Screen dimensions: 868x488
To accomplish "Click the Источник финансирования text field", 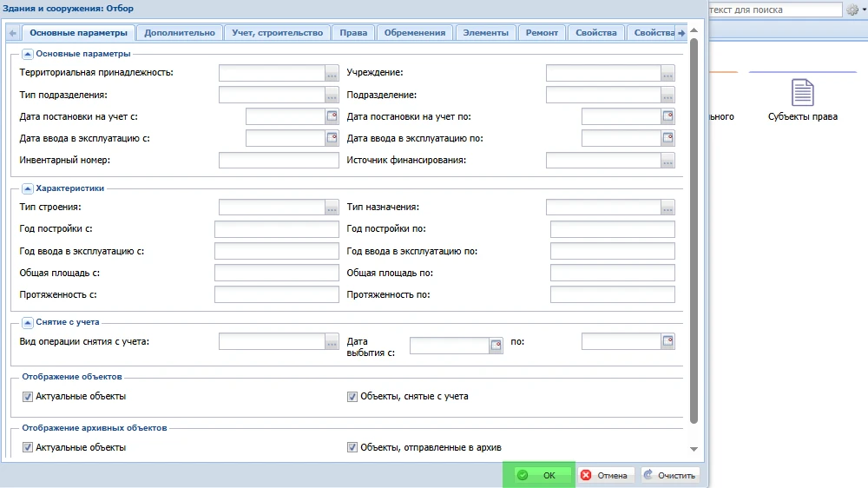I will coord(603,160).
